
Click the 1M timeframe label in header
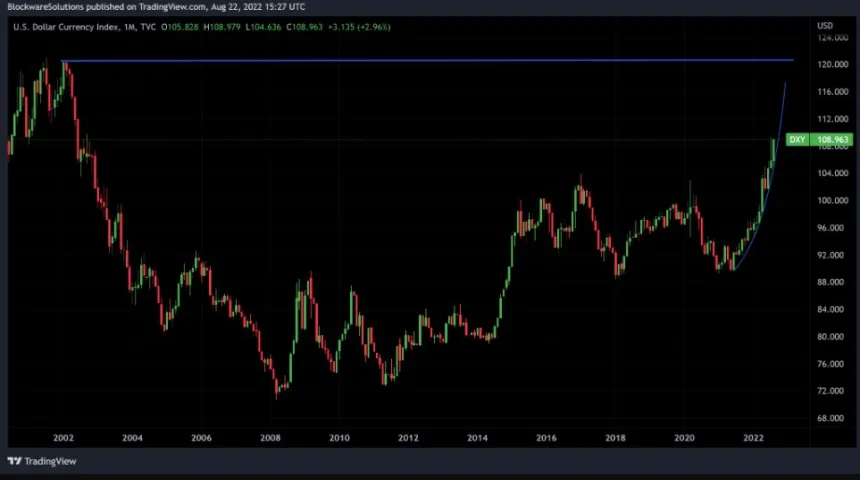pyautogui.click(x=129, y=27)
